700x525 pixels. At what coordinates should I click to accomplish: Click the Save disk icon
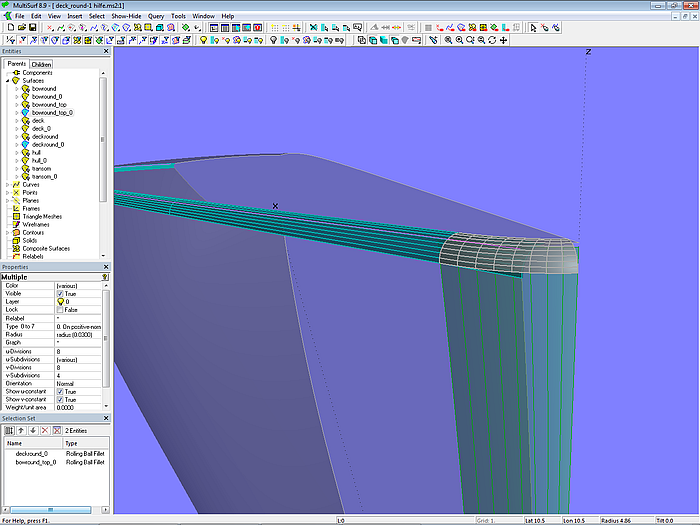[32, 27]
